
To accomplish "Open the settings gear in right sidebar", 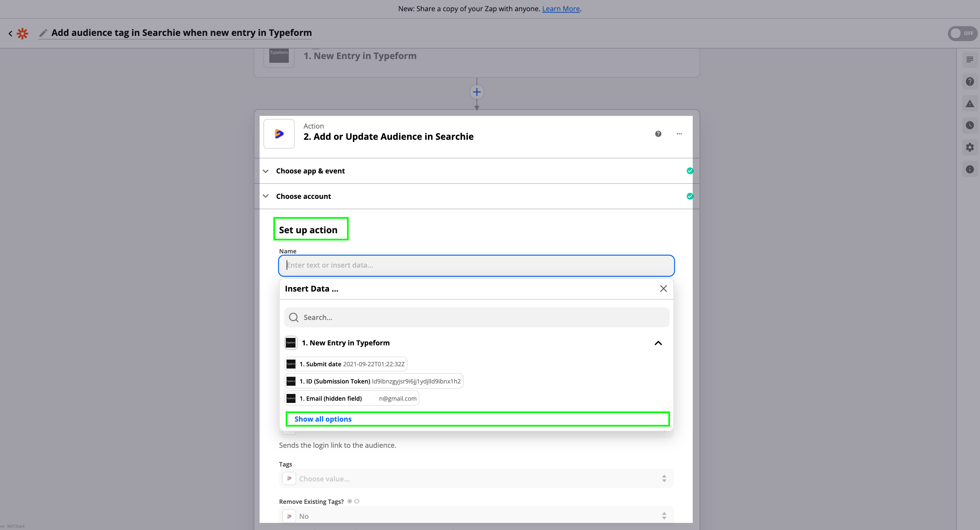I will tap(970, 147).
